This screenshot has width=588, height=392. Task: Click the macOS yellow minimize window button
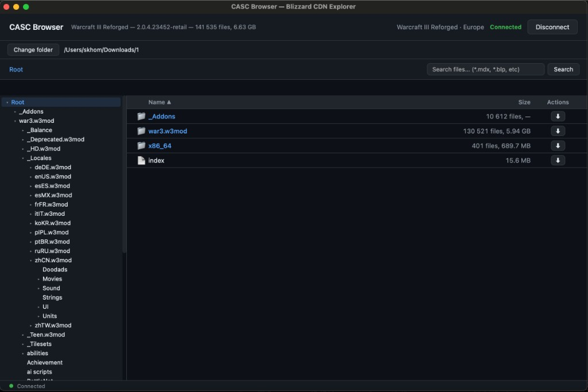pos(16,7)
